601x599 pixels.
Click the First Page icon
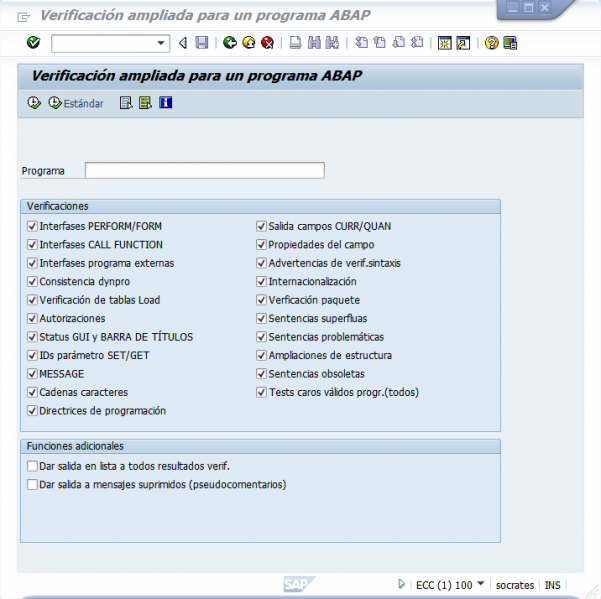tap(361, 43)
